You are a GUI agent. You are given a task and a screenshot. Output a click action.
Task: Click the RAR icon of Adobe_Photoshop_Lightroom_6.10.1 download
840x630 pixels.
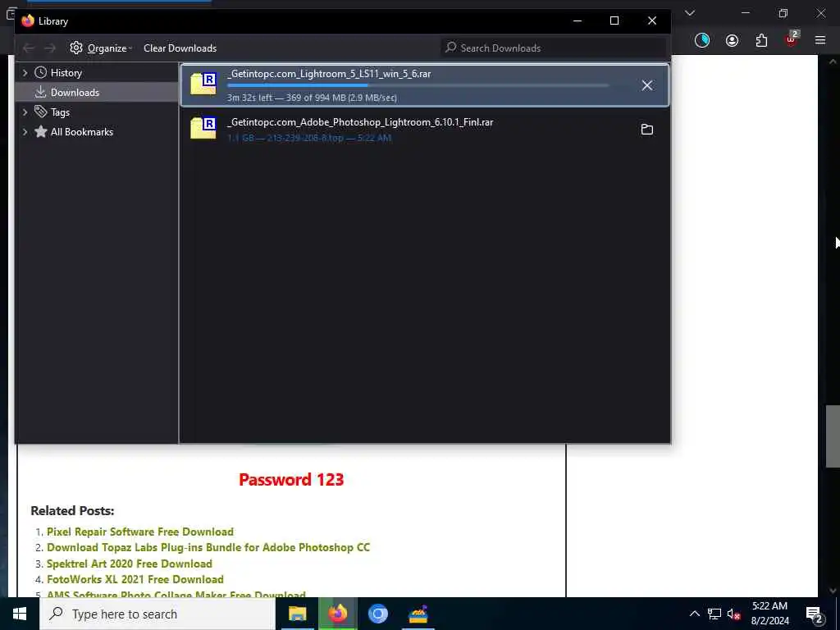pyautogui.click(x=203, y=128)
